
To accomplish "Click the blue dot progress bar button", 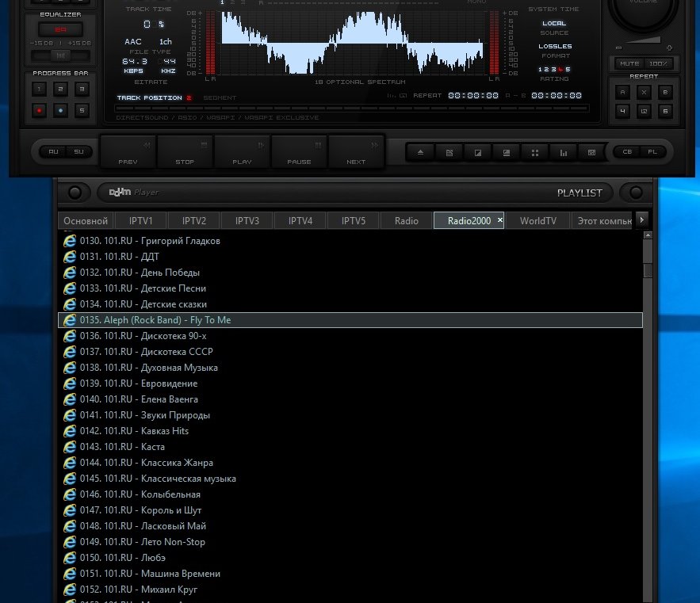I will click(61, 110).
